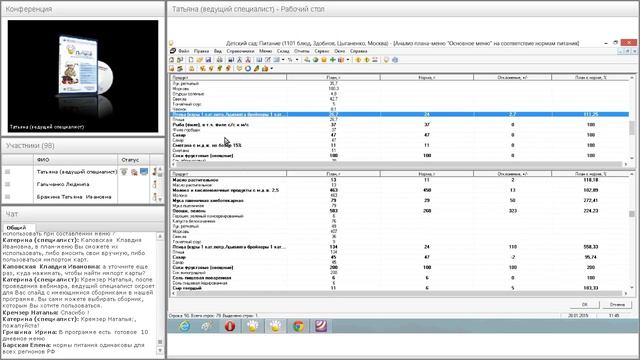Click the dark globe toolbar icon
Image resolution: width=640 pixels, height=360 pixels.
(316, 60)
